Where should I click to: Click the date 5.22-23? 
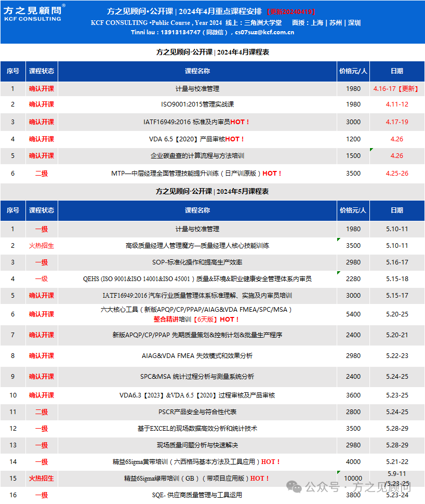(397, 356)
